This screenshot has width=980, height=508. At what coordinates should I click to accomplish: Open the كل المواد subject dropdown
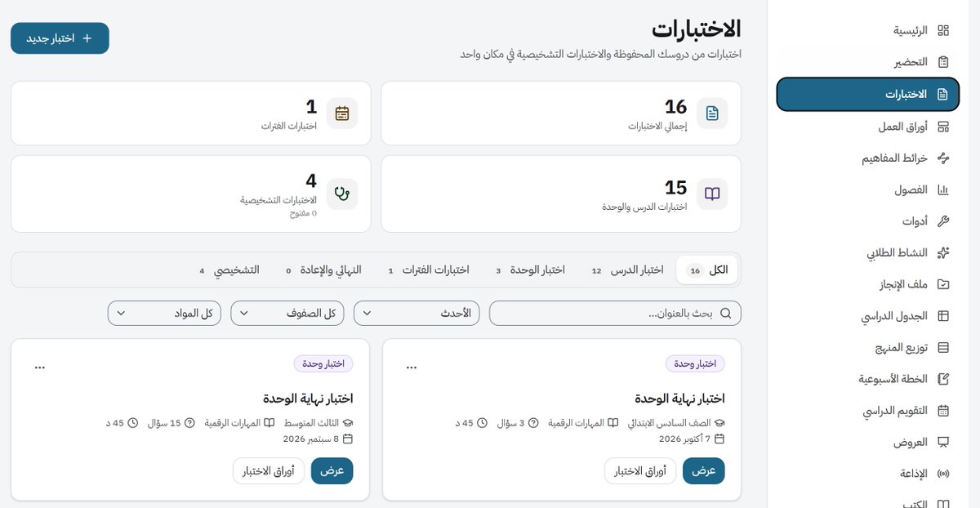pos(164,313)
